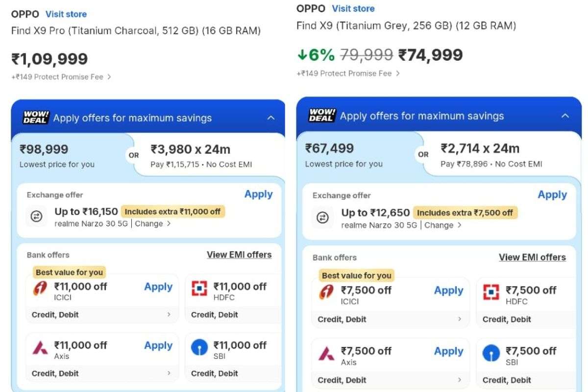Screen dimensions: 588x392
Task: Click the HDFC bank icon on Find X9 Pro card
Action: click(199, 287)
